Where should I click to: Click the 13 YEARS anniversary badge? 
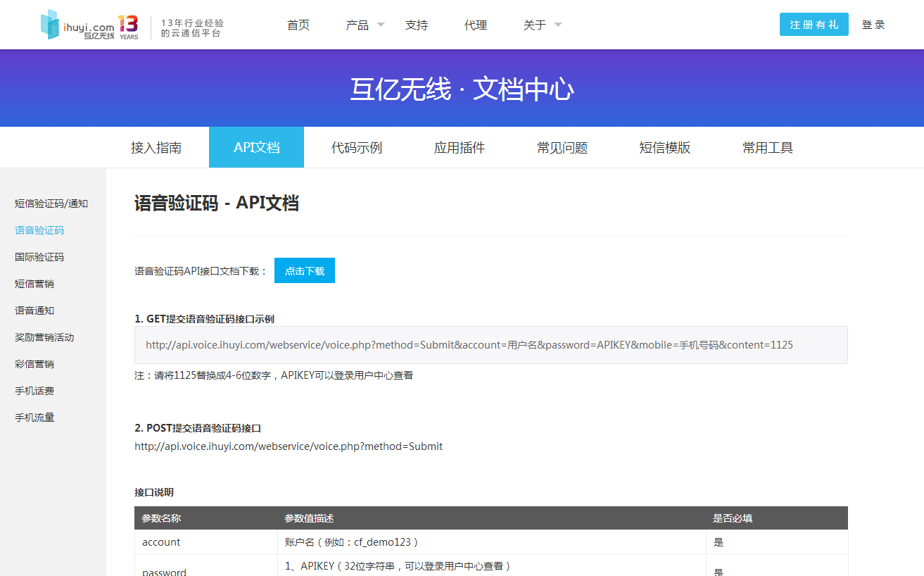point(128,26)
